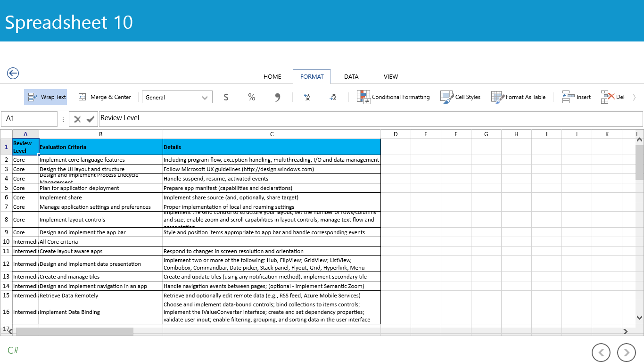Click the increase decimal icon
Image resolution: width=644 pixels, height=362 pixels.
307,97
